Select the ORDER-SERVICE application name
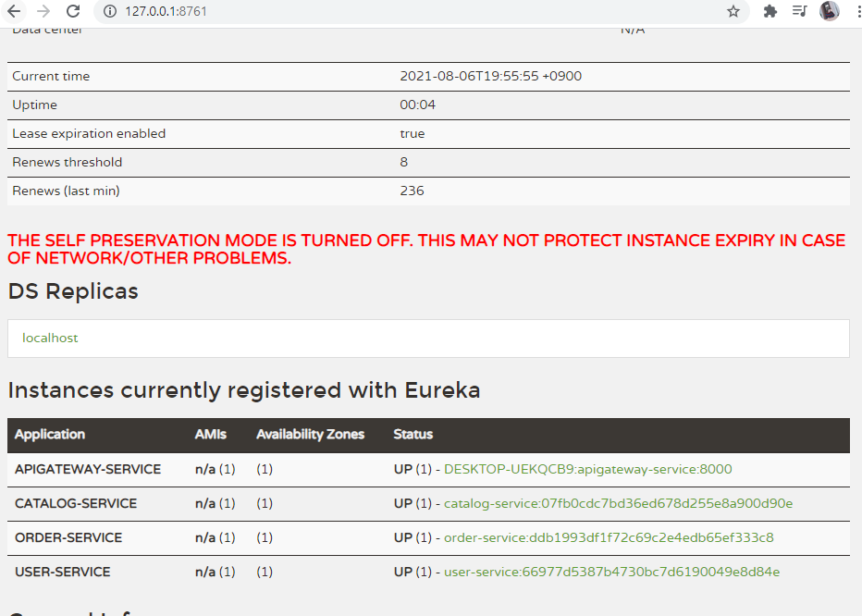The image size is (862, 616). click(x=68, y=537)
